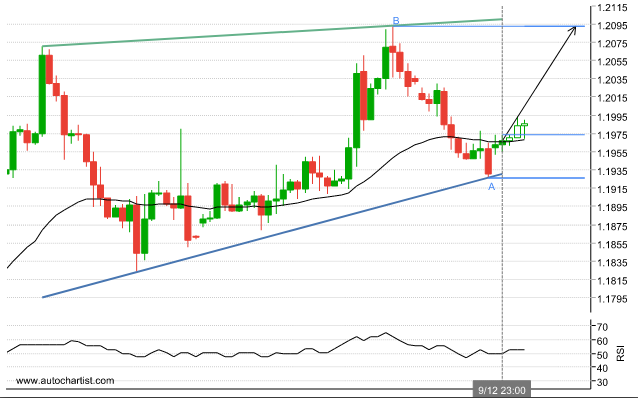Click the 1.2055 price axis label
This screenshot has height=398, width=638.
[x=612, y=62]
